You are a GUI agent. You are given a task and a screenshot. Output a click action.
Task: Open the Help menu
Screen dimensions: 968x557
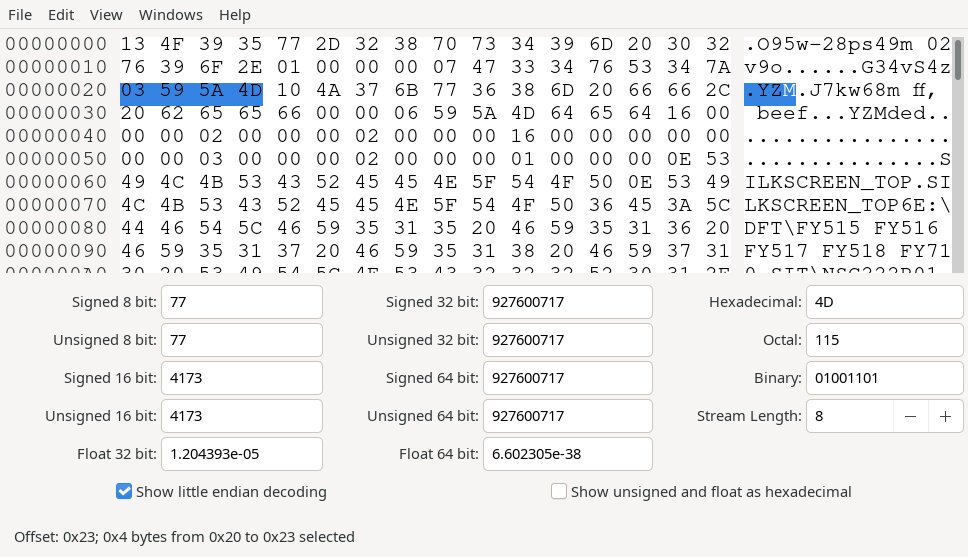point(235,15)
